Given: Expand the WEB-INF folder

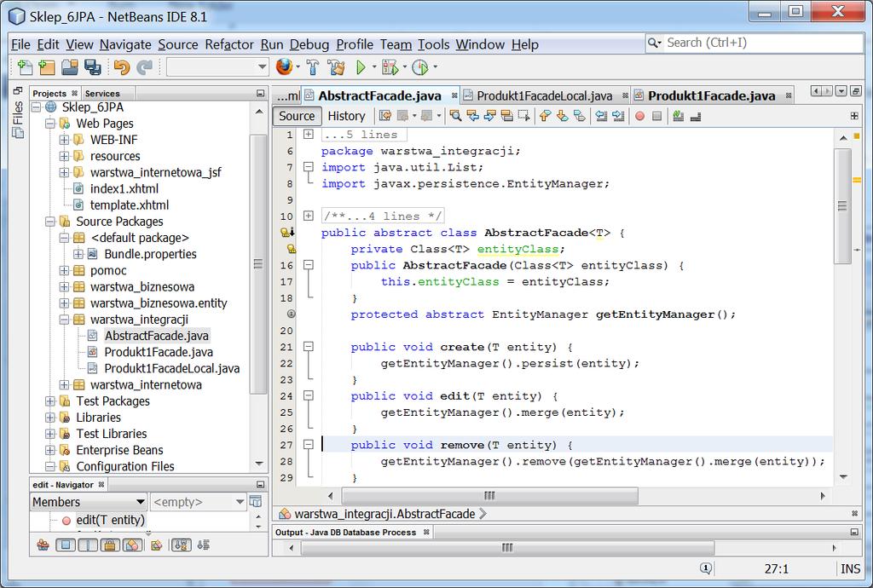Looking at the screenshot, I should click(x=64, y=140).
